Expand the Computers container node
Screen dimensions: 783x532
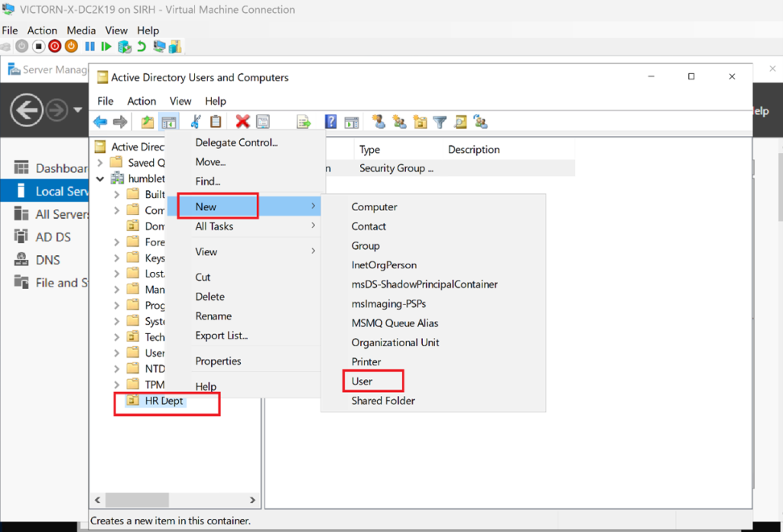(116, 210)
